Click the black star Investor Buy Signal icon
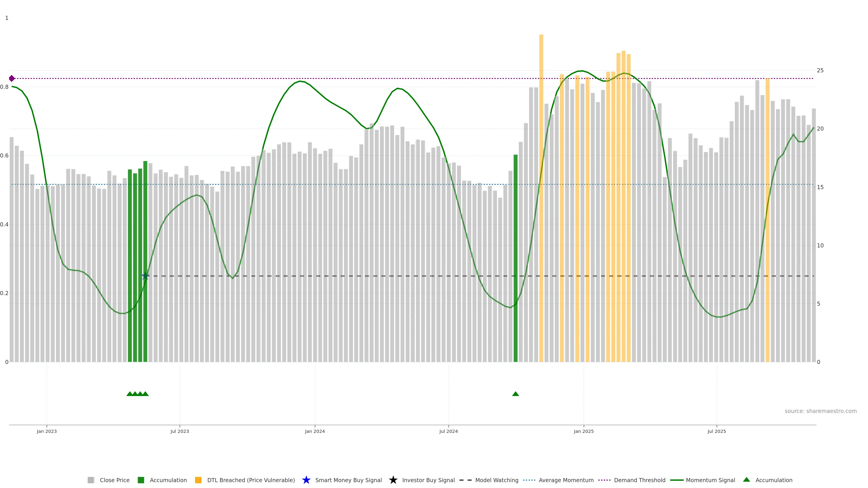 (393, 480)
